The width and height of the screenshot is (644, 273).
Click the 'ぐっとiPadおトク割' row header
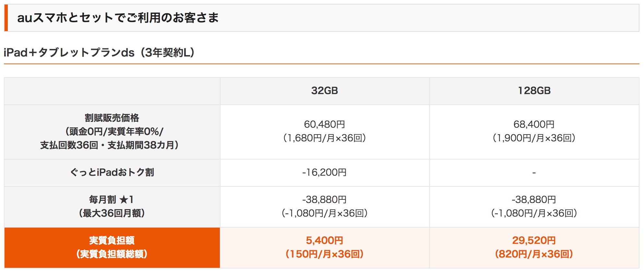[x=112, y=172]
